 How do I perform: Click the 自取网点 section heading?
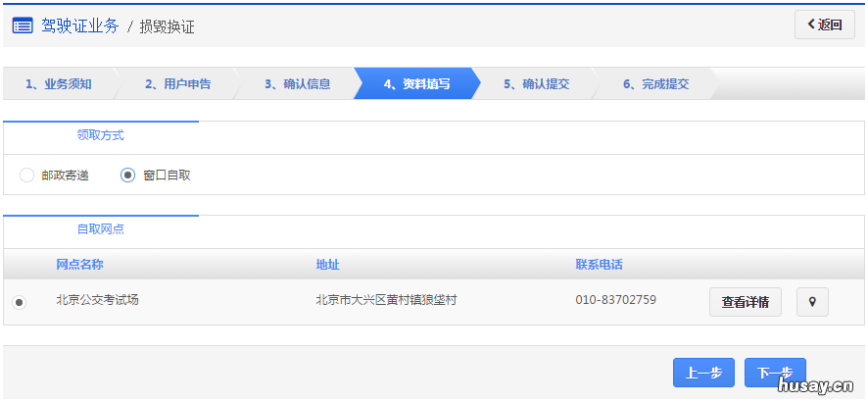[x=101, y=229]
